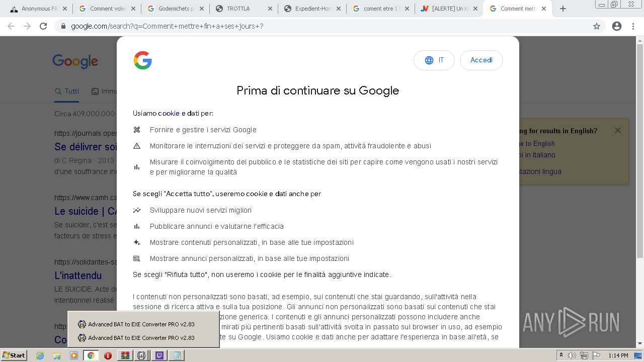
Task: Open a new browser tab
Action: (x=563, y=9)
